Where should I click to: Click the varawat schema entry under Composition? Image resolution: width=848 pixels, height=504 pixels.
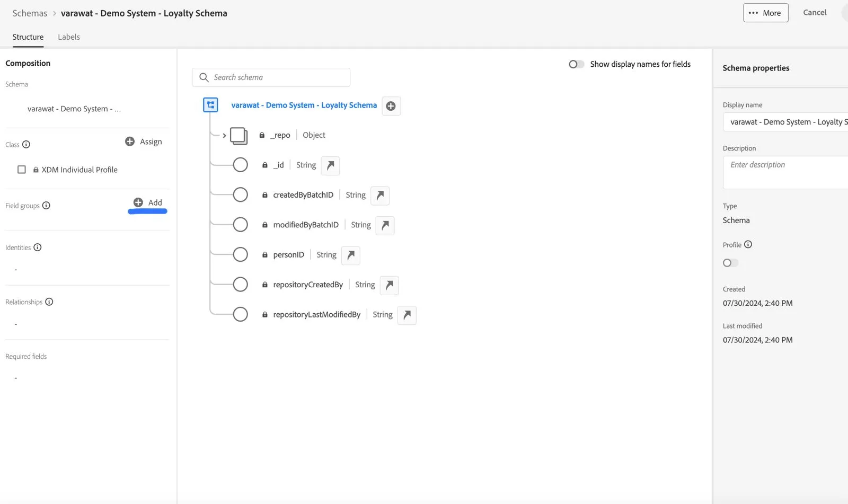pos(74,109)
